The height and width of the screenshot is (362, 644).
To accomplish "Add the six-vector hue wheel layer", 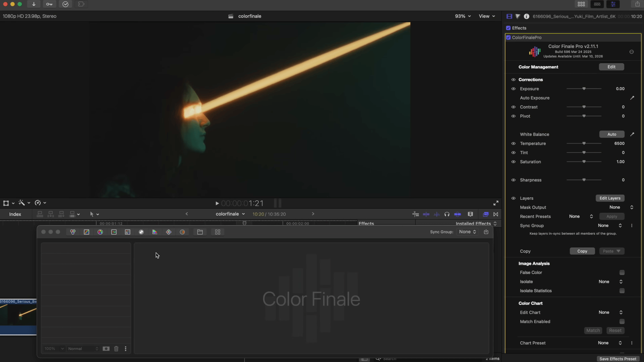I will [x=100, y=232].
